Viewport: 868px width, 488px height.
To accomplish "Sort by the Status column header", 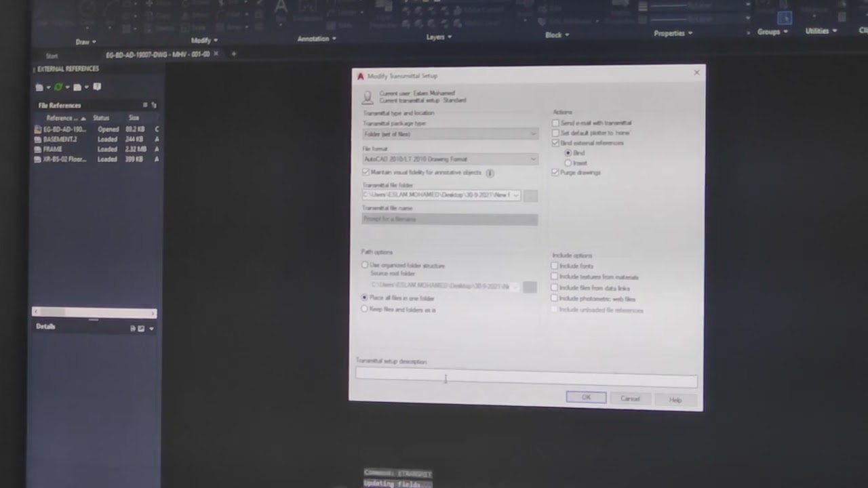I will pos(101,118).
